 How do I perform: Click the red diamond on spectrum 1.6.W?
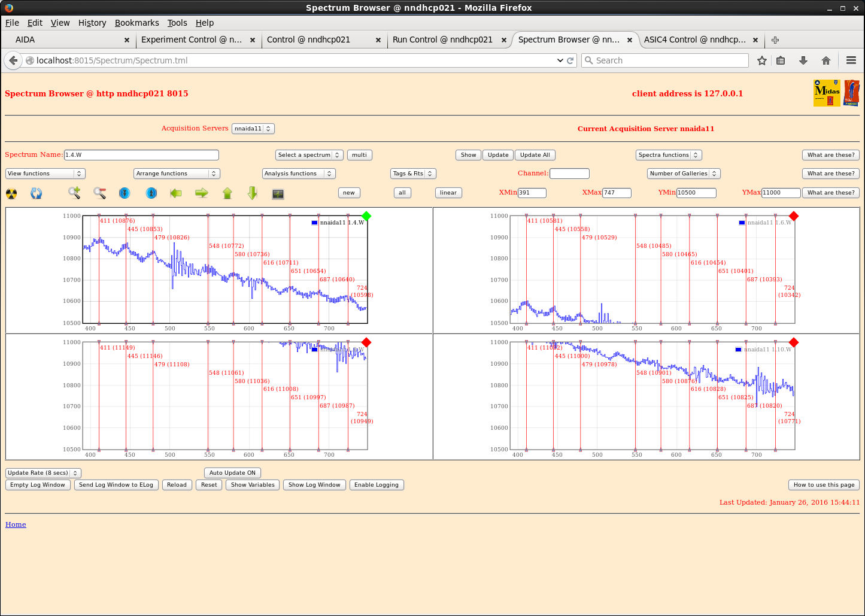794,216
